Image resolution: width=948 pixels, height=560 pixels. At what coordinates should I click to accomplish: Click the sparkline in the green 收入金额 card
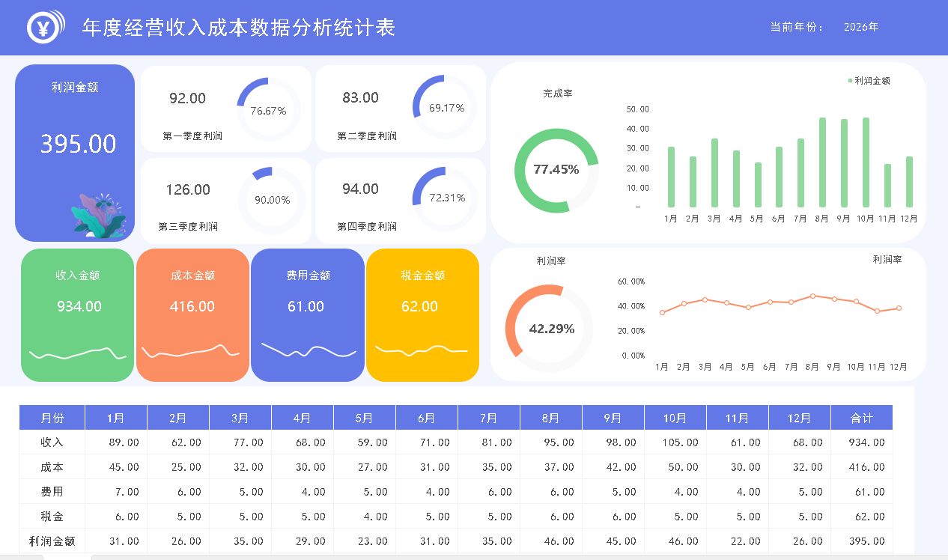coord(77,353)
